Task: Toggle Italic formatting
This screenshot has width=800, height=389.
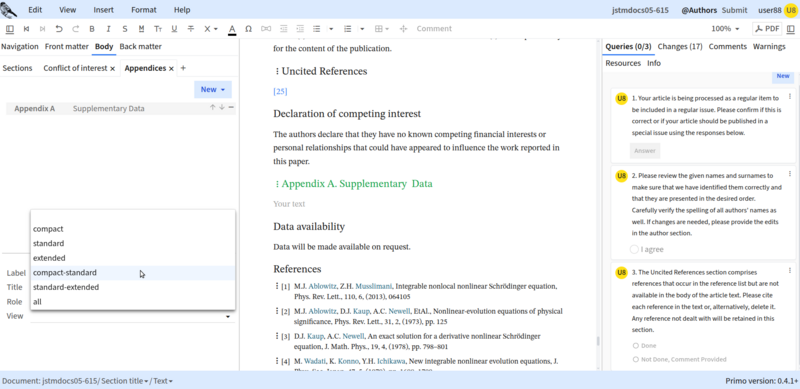Action: (x=108, y=29)
